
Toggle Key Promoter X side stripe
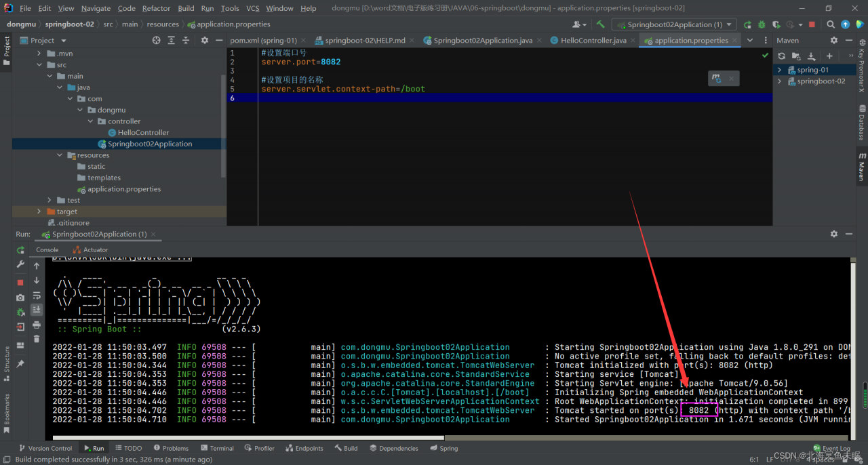[x=862, y=64]
